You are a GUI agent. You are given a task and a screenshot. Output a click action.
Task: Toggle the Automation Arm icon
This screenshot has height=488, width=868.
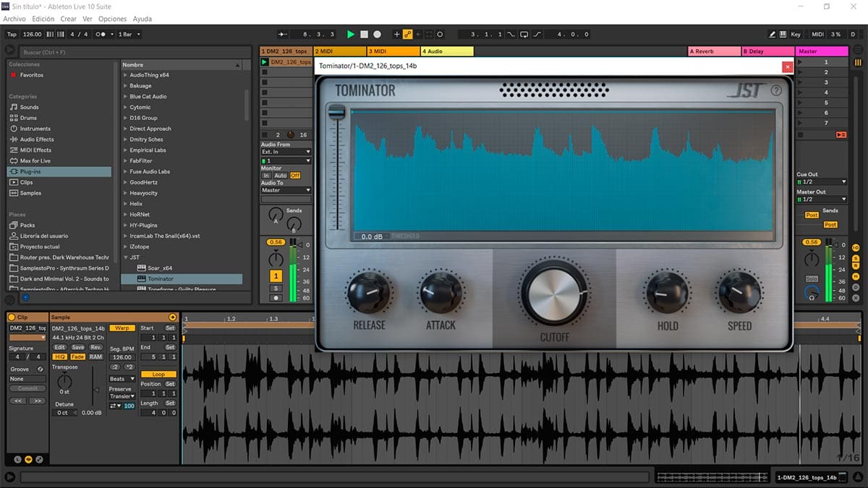tap(407, 34)
